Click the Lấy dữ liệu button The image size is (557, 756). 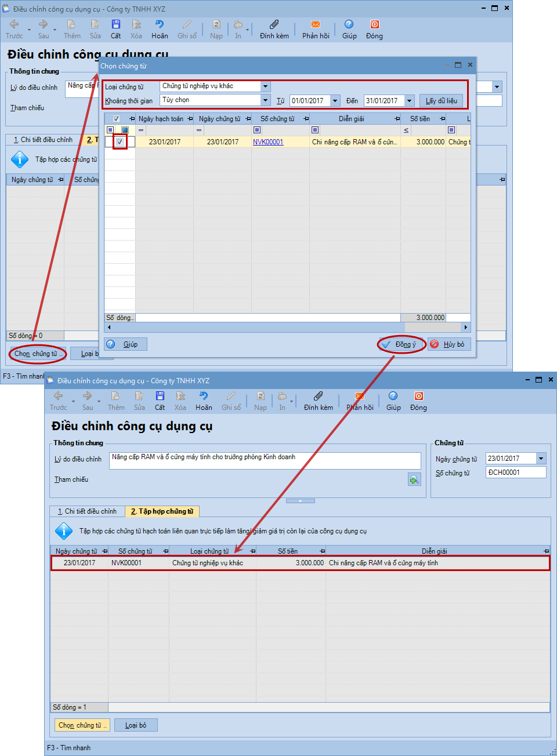(441, 101)
